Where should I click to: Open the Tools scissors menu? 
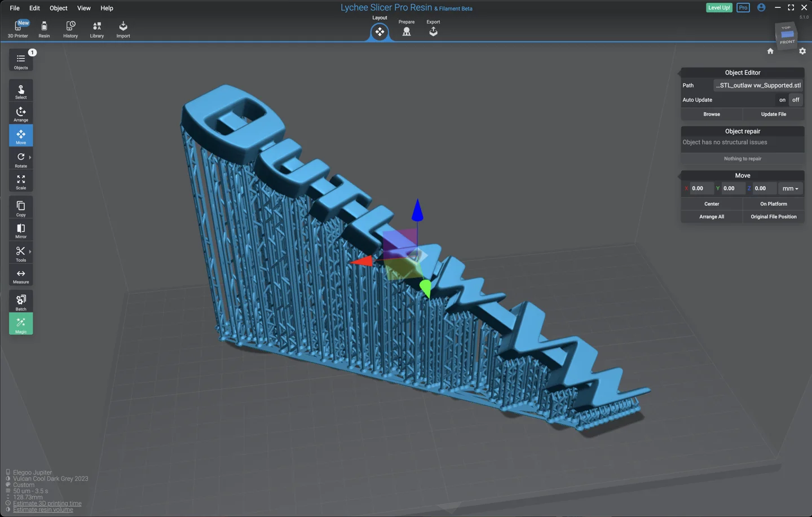21,253
